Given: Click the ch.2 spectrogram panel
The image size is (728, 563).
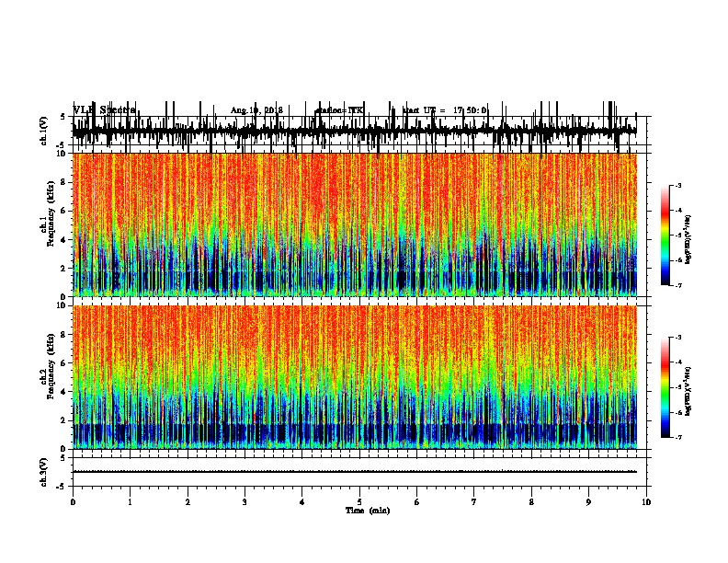Looking at the screenshot, I should click(355, 377).
